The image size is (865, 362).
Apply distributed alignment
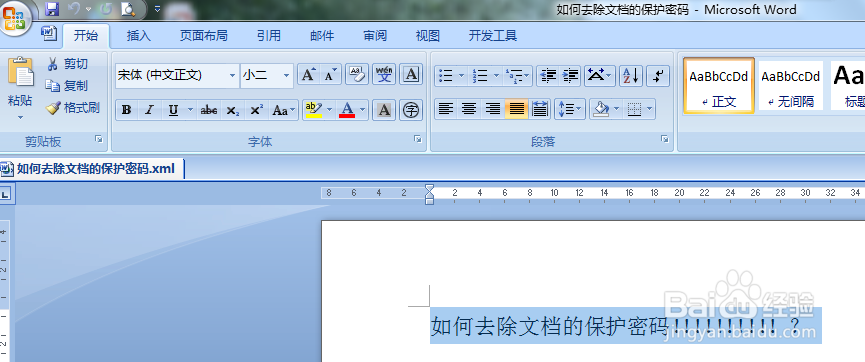click(x=540, y=109)
